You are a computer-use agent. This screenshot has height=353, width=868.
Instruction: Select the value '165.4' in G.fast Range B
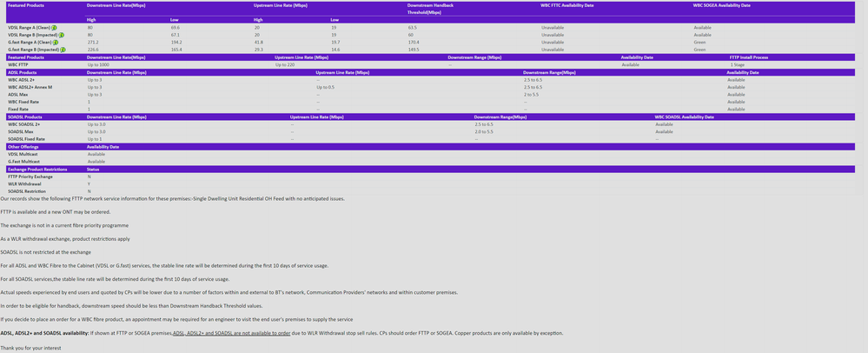click(x=176, y=50)
